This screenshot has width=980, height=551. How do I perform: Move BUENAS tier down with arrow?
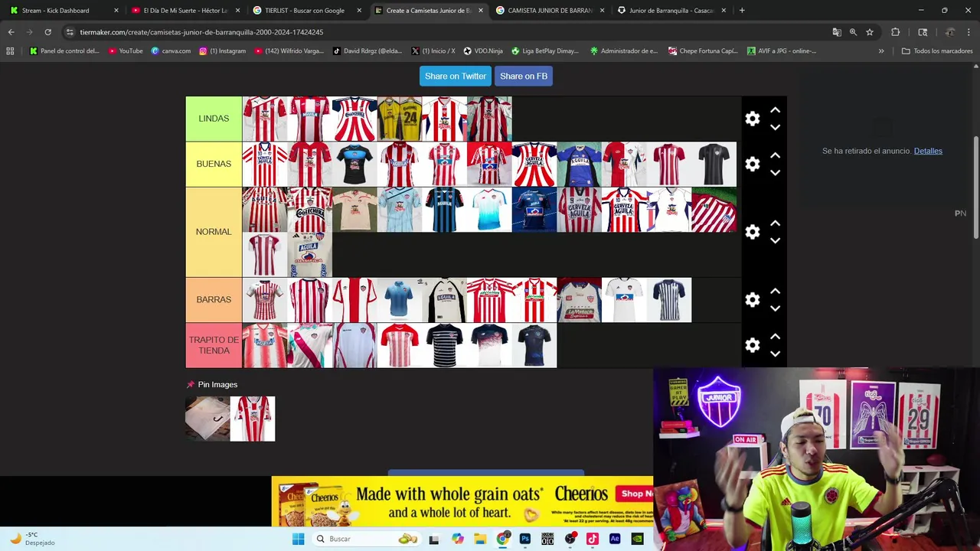tap(775, 172)
